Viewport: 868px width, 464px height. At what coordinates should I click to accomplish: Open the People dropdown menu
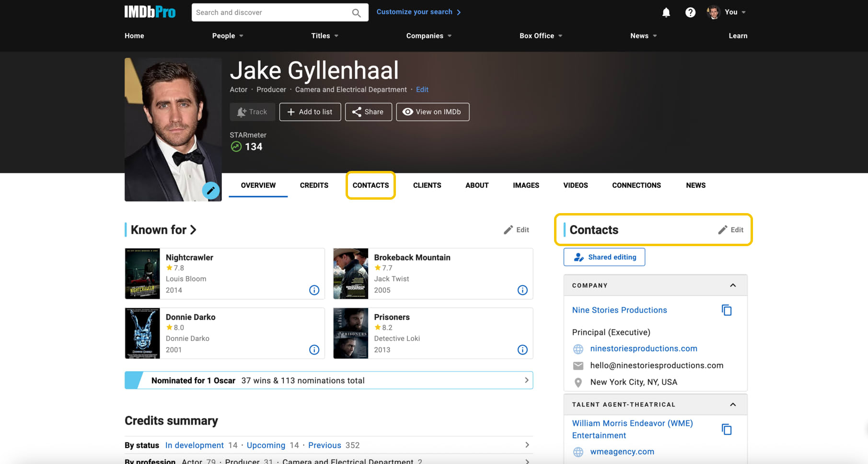228,36
